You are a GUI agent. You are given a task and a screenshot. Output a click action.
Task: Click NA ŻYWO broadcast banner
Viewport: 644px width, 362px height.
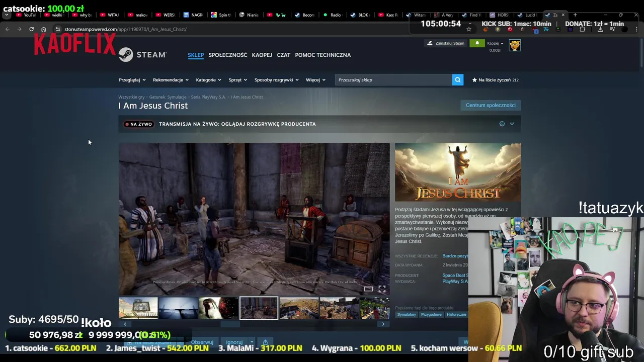320,124
